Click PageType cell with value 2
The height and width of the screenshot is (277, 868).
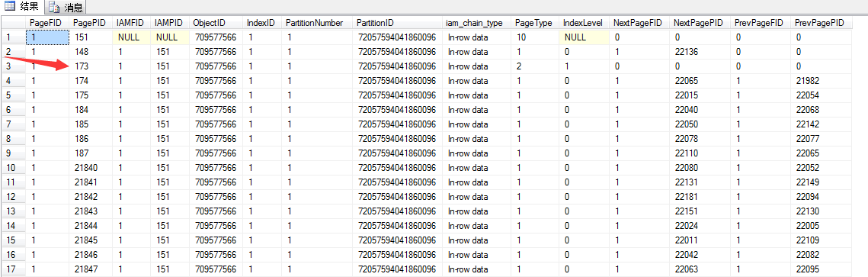[x=536, y=66]
